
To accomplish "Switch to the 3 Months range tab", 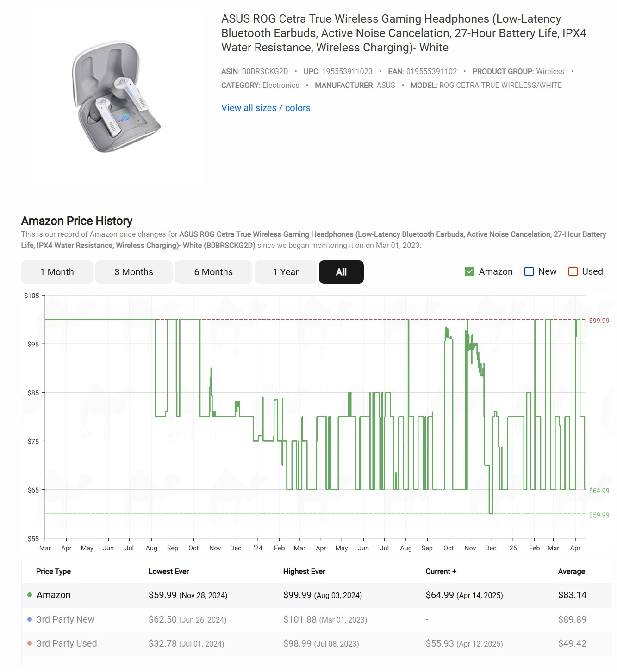I will click(134, 272).
